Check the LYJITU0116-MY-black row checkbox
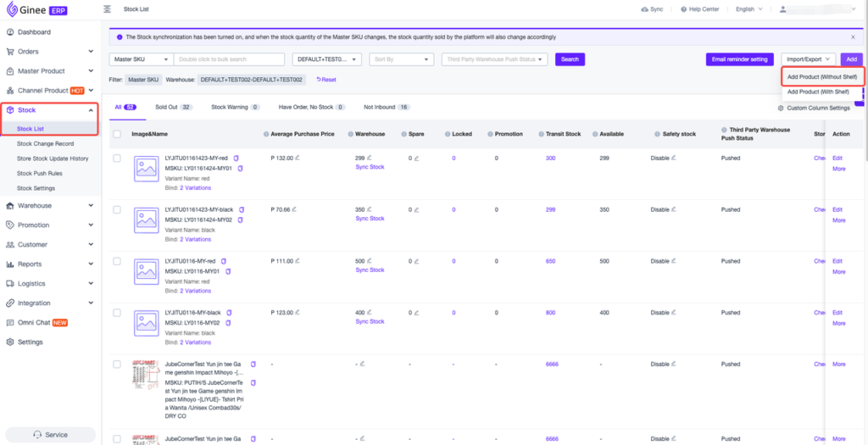This screenshot has height=445, width=868. [x=117, y=313]
